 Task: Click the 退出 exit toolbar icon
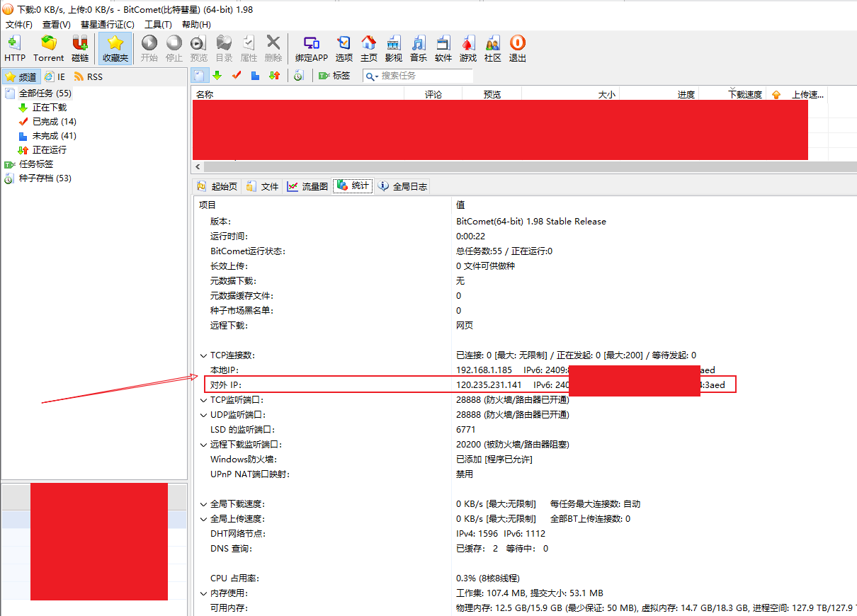tap(518, 48)
